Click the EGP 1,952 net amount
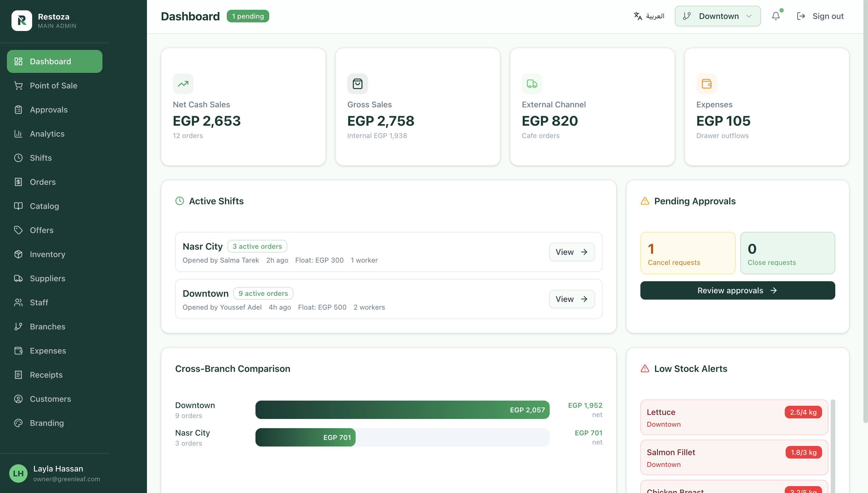The image size is (868, 493). point(585,405)
